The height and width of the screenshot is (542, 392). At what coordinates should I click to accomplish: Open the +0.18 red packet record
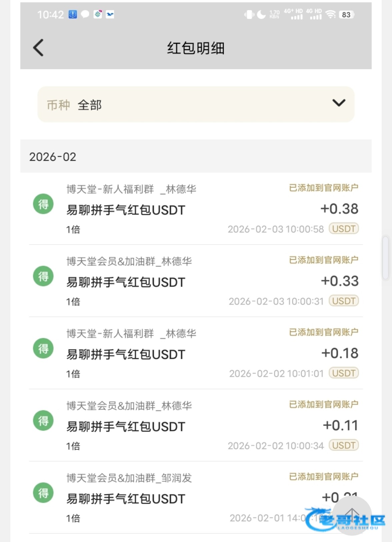(x=196, y=354)
